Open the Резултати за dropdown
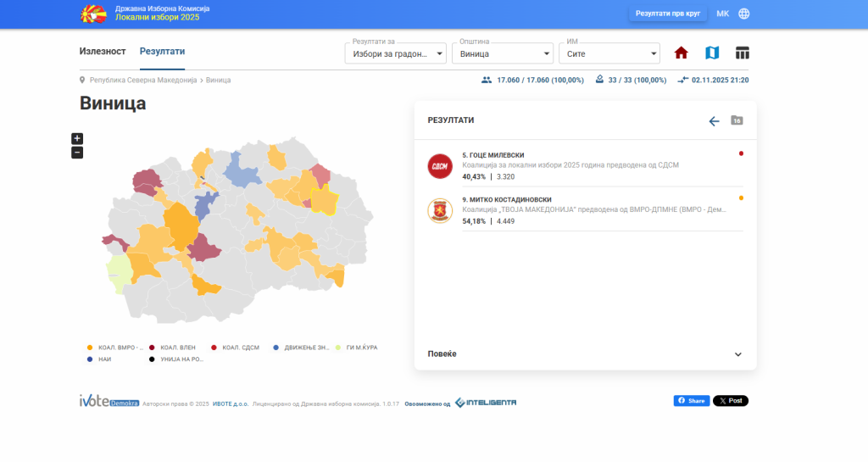Screen dimensions: 868x462 click(395, 53)
